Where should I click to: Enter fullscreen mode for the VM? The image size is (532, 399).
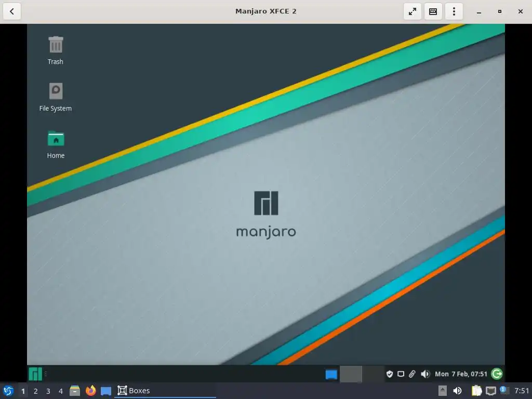tap(412, 11)
